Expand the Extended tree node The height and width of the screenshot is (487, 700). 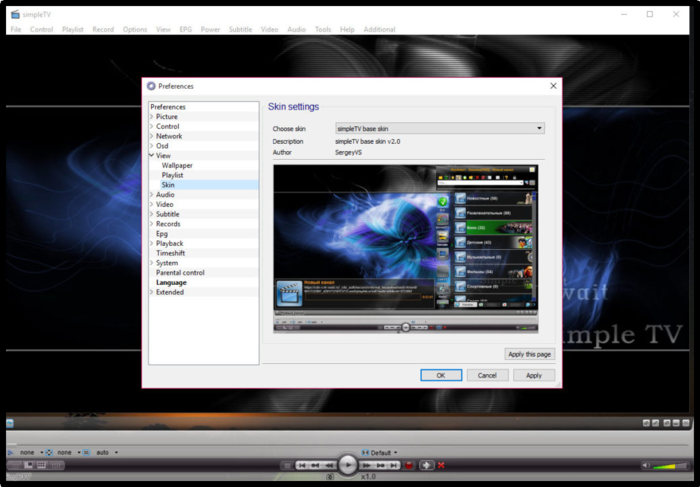(x=152, y=292)
